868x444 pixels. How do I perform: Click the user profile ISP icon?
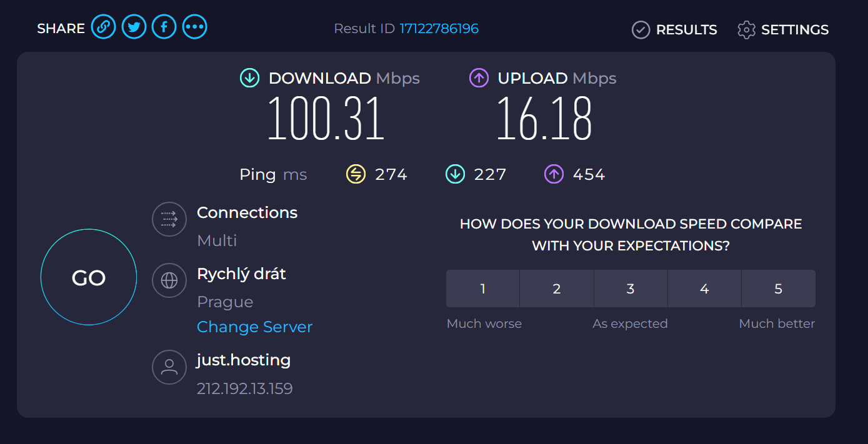pos(169,367)
